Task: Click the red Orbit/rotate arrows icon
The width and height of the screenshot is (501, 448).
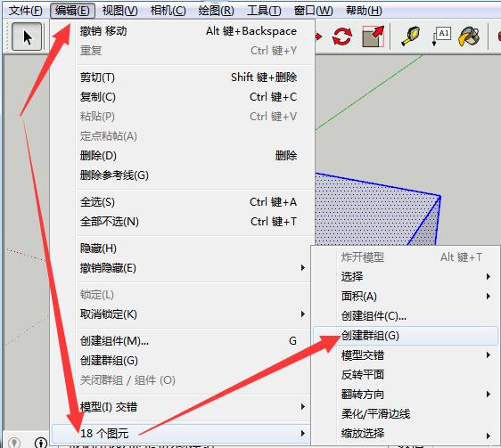Action: tap(342, 37)
